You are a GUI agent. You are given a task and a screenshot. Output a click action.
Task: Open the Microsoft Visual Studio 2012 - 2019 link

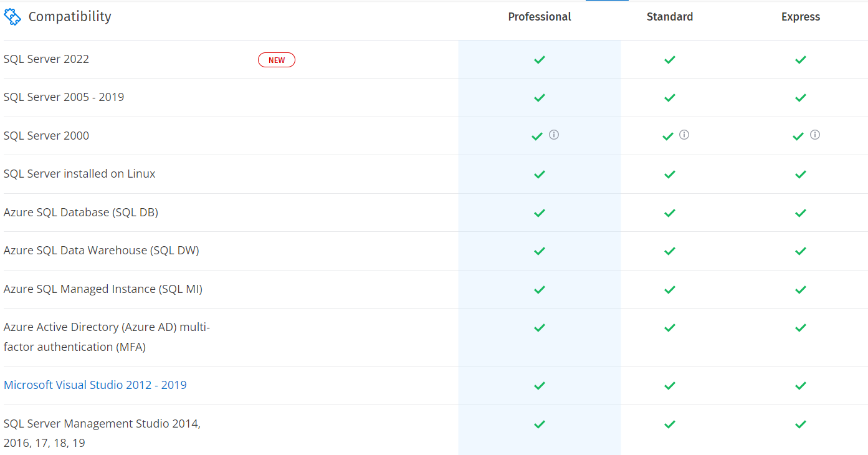[95, 385]
